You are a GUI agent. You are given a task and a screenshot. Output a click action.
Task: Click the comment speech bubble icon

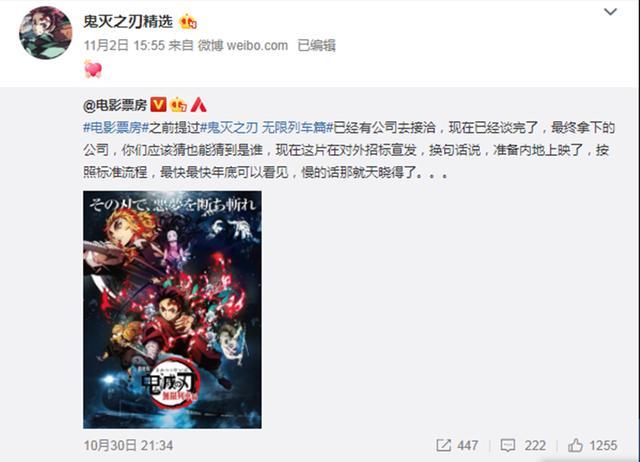tap(508, 445)
